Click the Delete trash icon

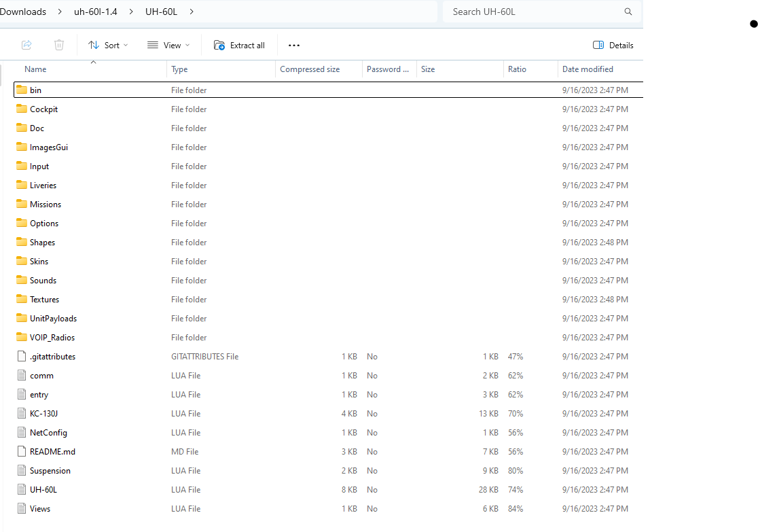(59, 45)
